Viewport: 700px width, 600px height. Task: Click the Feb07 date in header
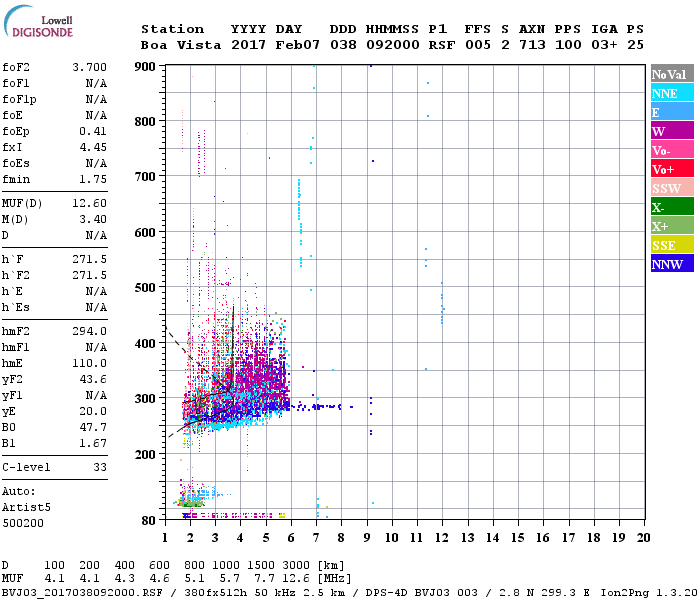pyautogui.click(x=298, y=45)
